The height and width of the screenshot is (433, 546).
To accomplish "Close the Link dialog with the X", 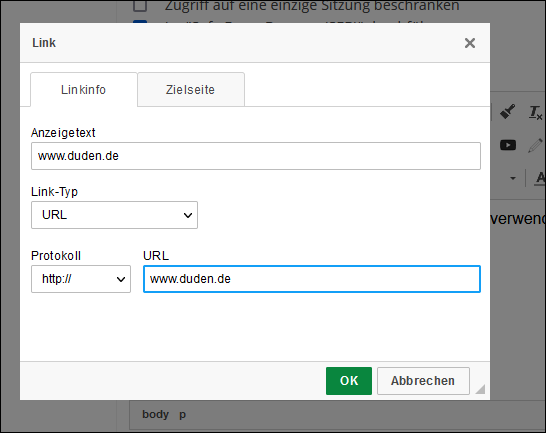I will 470,43.
